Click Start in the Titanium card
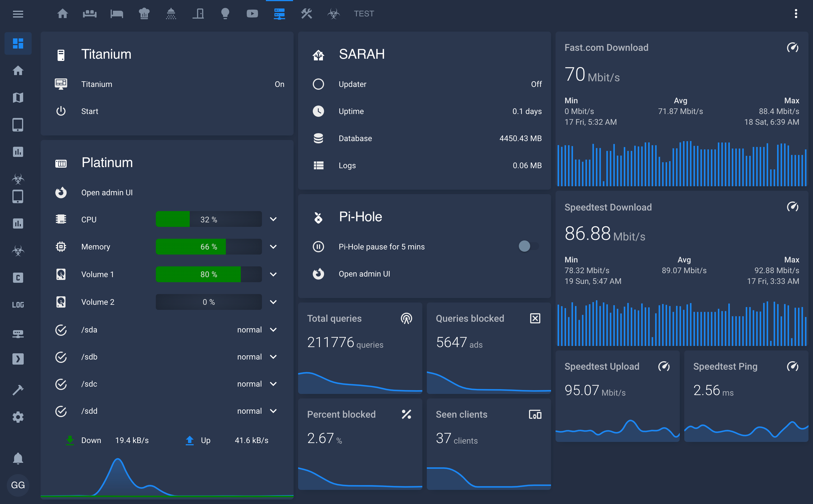Viewport: 813px width, 504px height. (x=90, y=111)
